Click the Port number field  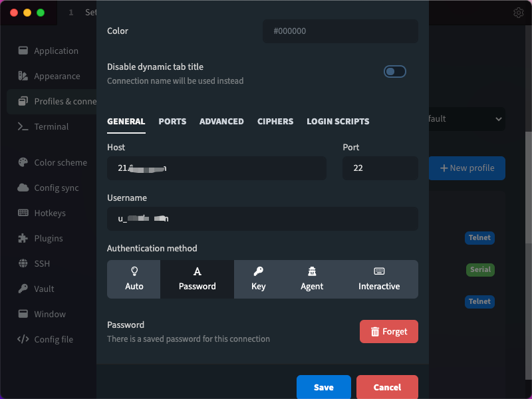380,168
